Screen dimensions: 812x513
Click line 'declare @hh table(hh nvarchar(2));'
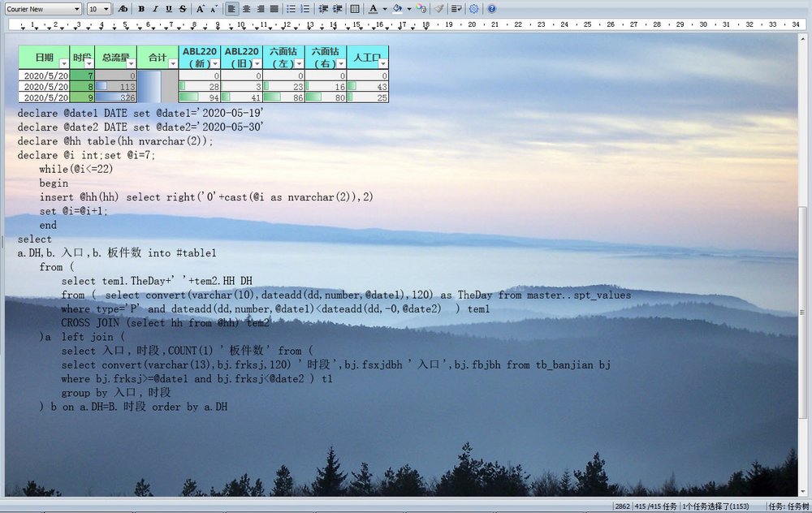[x=115, y=140]
